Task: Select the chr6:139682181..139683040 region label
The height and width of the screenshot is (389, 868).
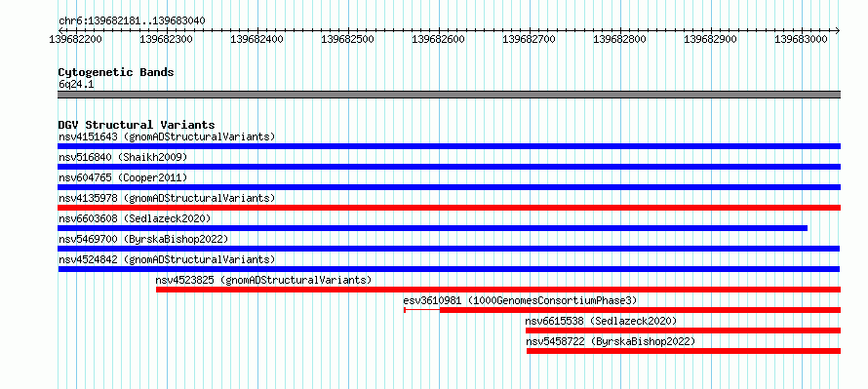Action: click(x=132, y=20)
